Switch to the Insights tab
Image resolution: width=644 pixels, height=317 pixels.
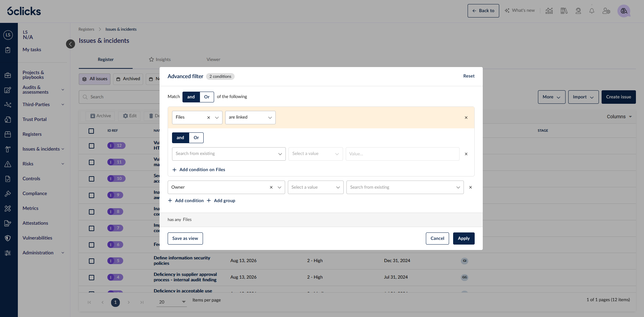(160, 60)
